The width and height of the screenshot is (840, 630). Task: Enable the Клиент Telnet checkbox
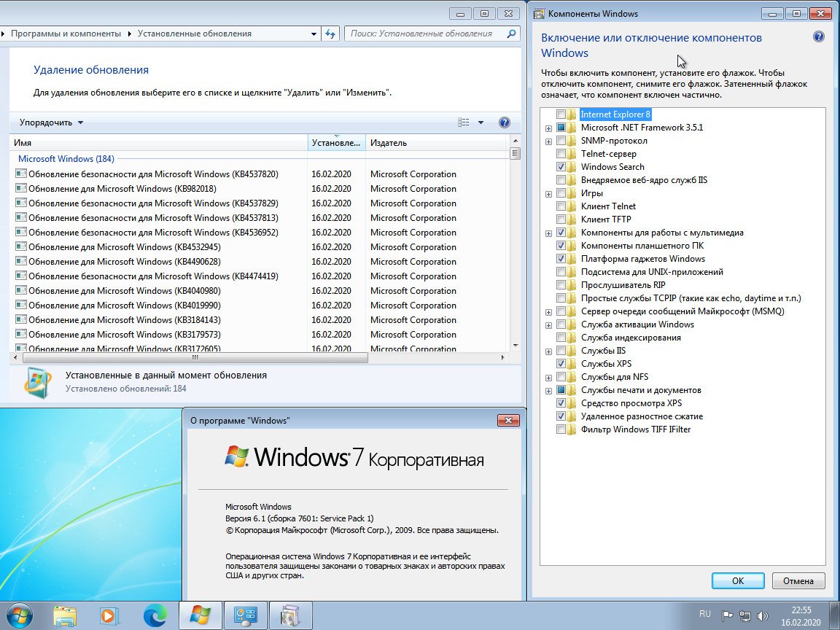(x=561, y=206)
